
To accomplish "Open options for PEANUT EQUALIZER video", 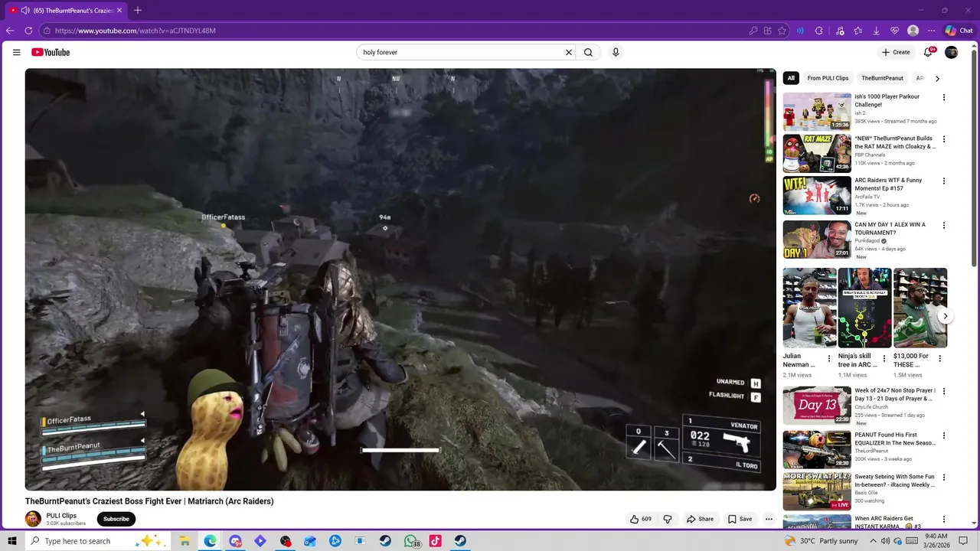I will (943, 435).
